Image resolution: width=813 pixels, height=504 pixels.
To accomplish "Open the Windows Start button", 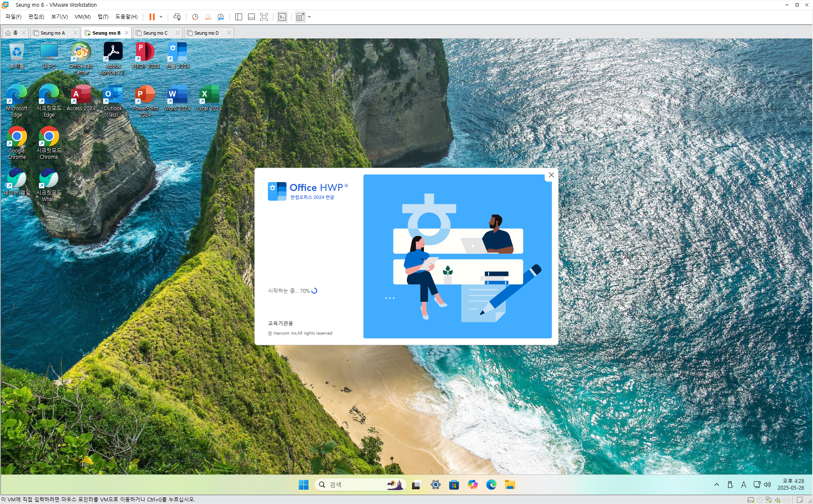I will coord(303,485).
